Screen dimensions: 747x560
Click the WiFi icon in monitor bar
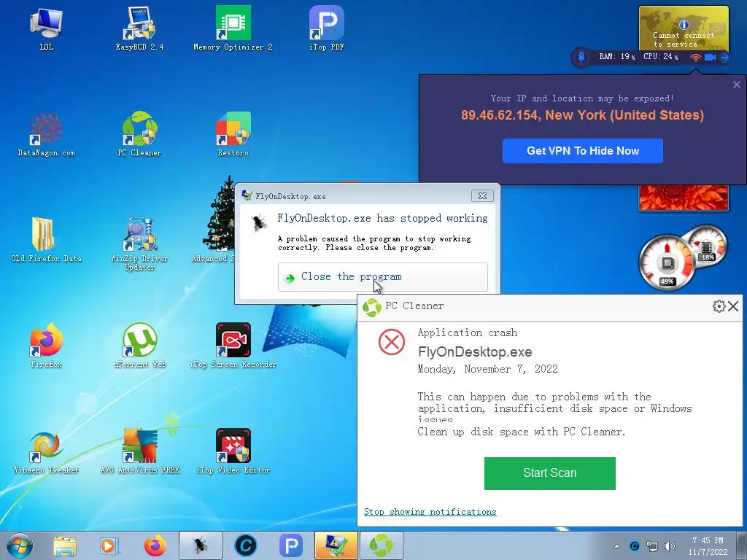[695, 57]
